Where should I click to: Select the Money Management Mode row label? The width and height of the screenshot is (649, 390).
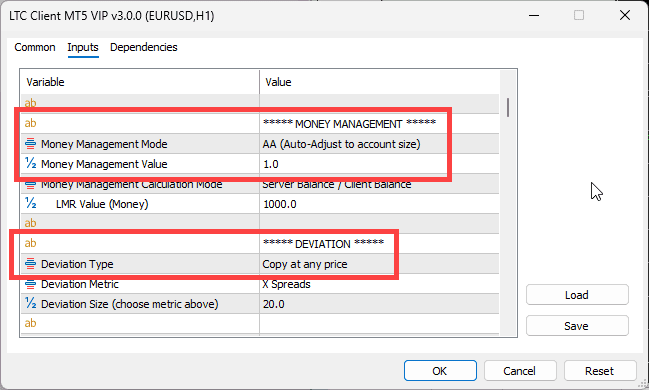pos(104,144)
